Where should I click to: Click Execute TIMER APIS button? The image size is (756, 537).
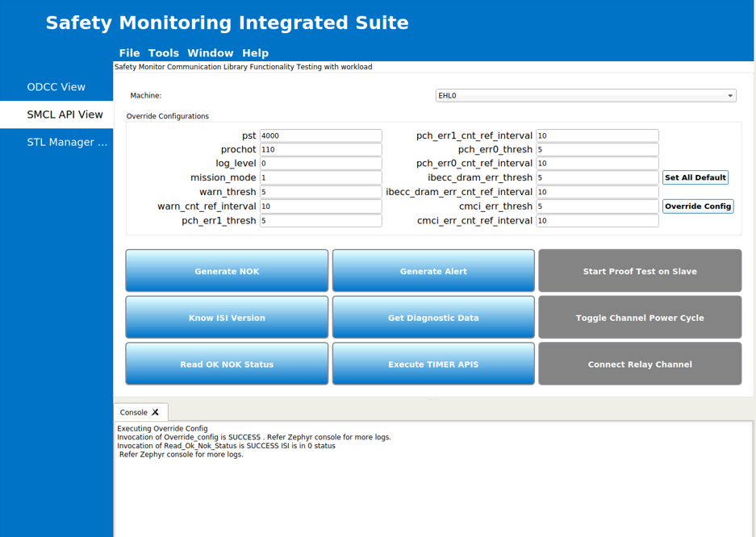[x=433, y=364]
